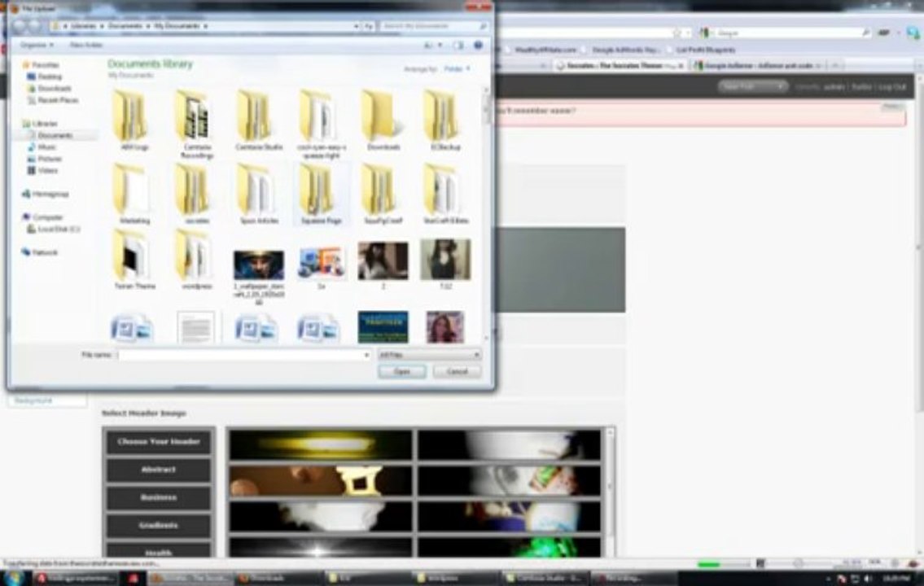Screen dimensions: 924x586
Task: Click New folder in dialog toolbar
Action: [x=86, y=45]
